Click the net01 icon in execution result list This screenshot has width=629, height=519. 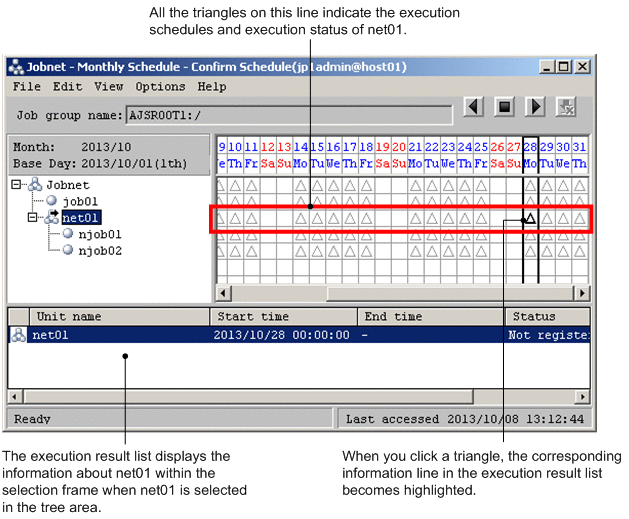coord(18,335)
